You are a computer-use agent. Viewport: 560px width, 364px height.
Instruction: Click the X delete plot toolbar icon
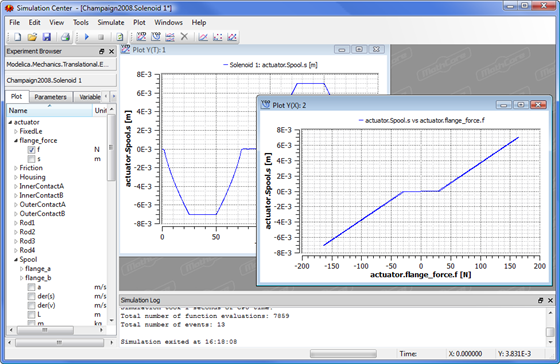[184, 37]
